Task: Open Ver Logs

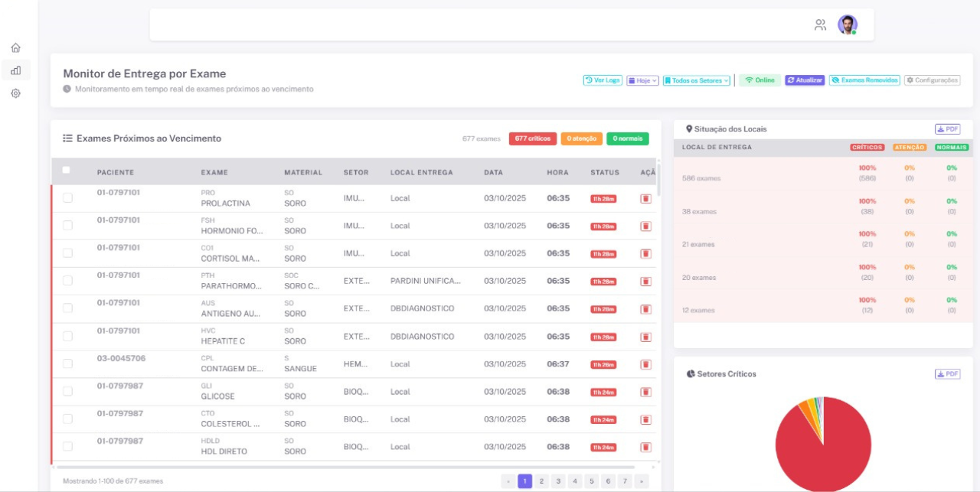Action: tap(603, 80)
